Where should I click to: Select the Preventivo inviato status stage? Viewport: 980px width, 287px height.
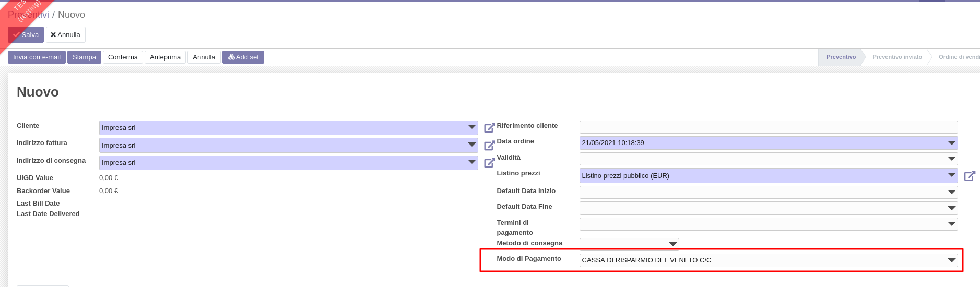coord(897,57)
